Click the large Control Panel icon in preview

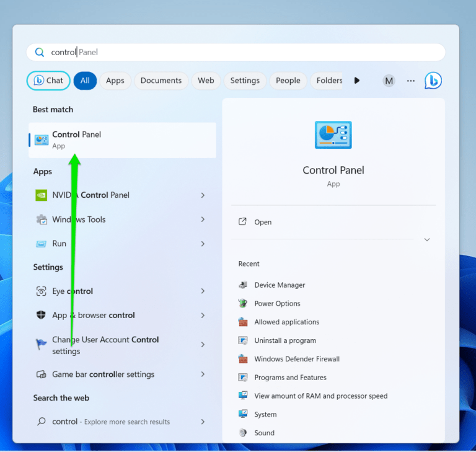pyautogui.click(x=333, y=135)
